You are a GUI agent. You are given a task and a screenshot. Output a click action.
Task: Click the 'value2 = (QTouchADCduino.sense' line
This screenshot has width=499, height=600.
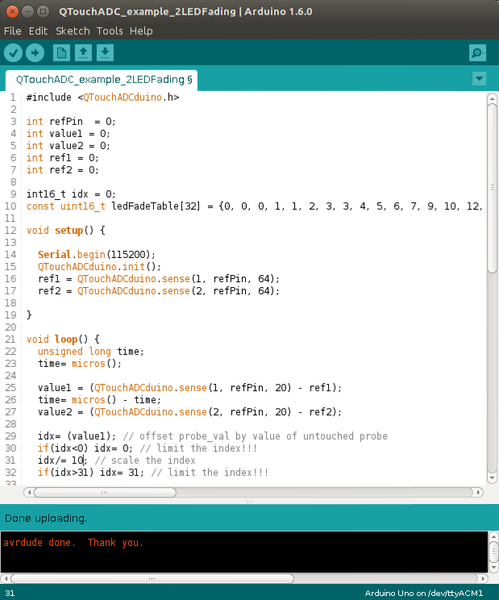point(190,412)
